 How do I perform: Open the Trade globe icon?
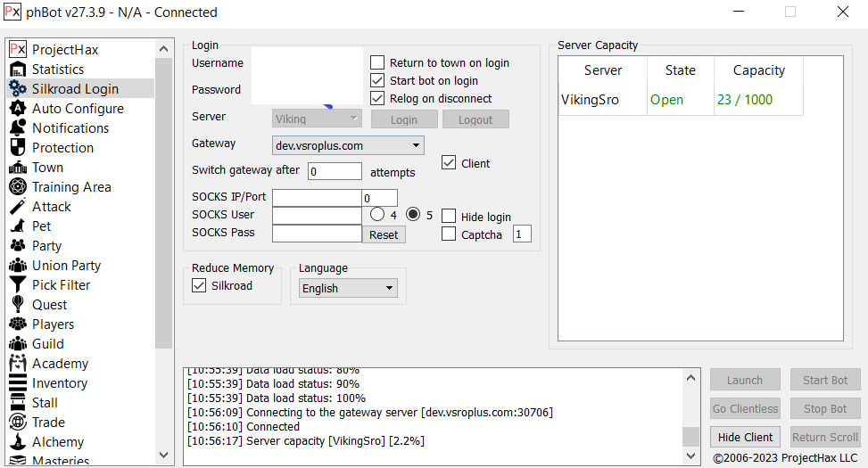tap(17, 423)
